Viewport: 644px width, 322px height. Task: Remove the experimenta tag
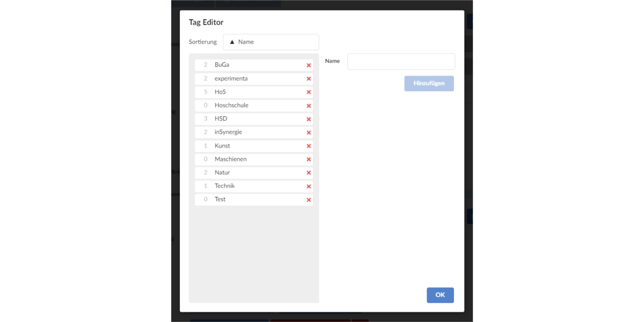point(309,78)
